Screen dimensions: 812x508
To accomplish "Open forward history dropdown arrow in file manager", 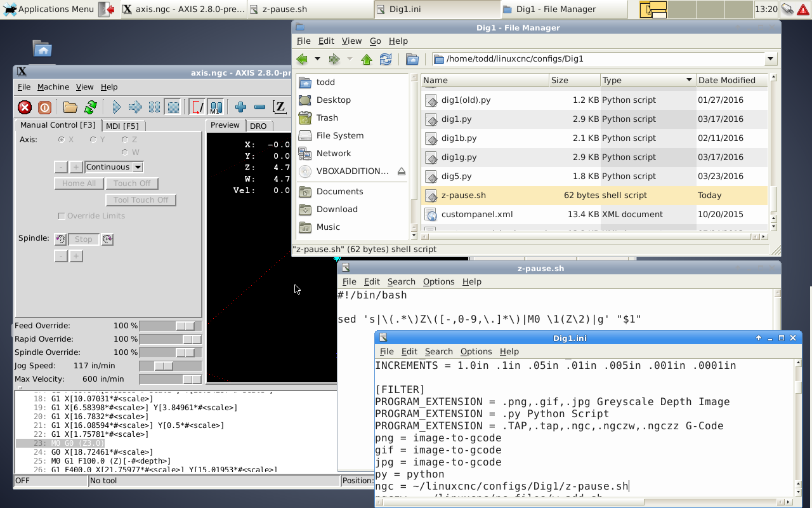I will [x=350, y=59].
